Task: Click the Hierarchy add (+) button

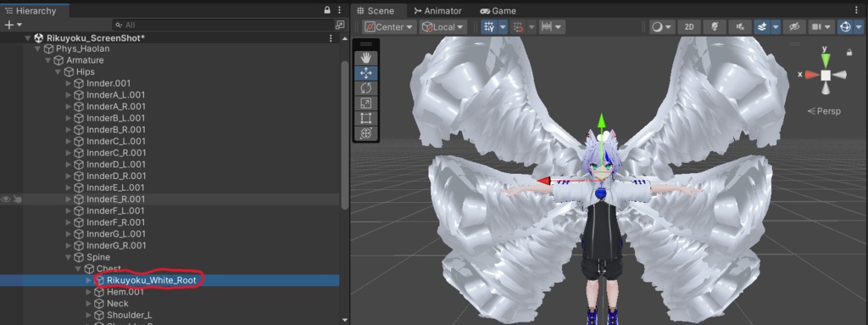Action: coord(13,25)
